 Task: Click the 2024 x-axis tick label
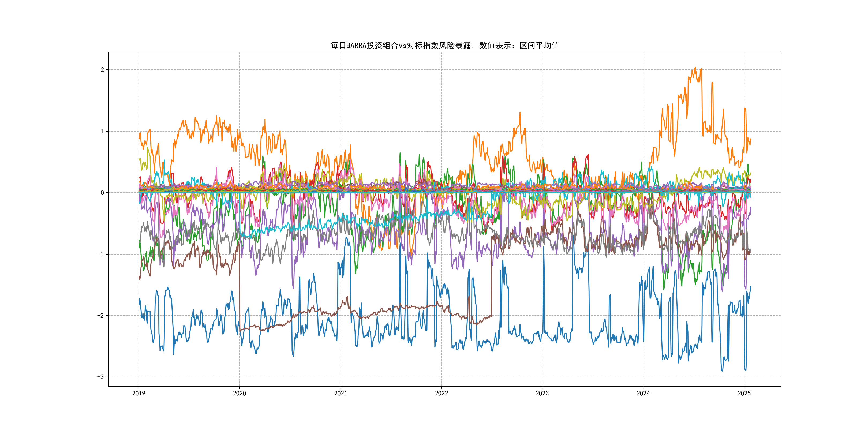[643, 393]
